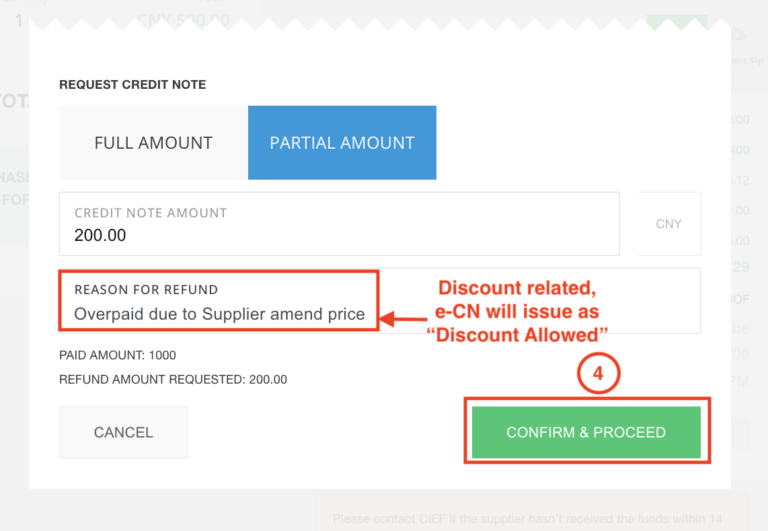
Task: Click the PAID AMOUNT: 1000 text
Action: pyautogui.click(x=118, y=355)
